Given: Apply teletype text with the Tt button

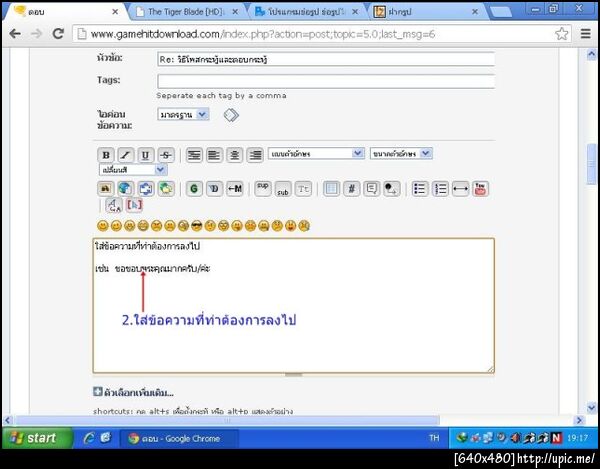Looking at the screenshot, I should pyautogui.click(x=303, y=189).
